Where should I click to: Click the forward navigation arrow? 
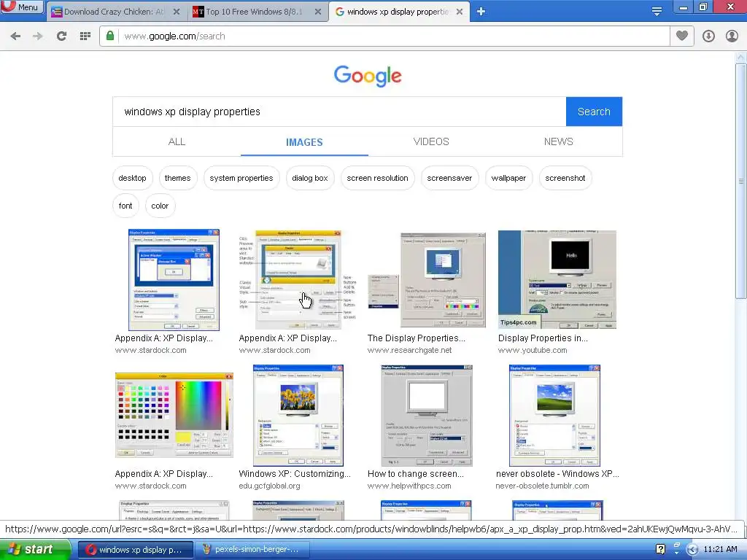(x=38, y=36)
